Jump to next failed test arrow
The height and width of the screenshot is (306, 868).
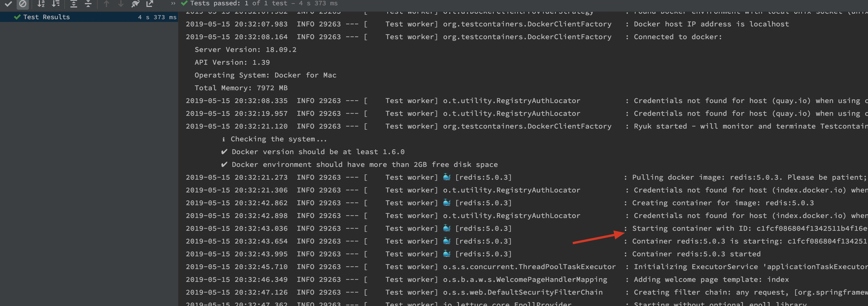coord(121,4)
